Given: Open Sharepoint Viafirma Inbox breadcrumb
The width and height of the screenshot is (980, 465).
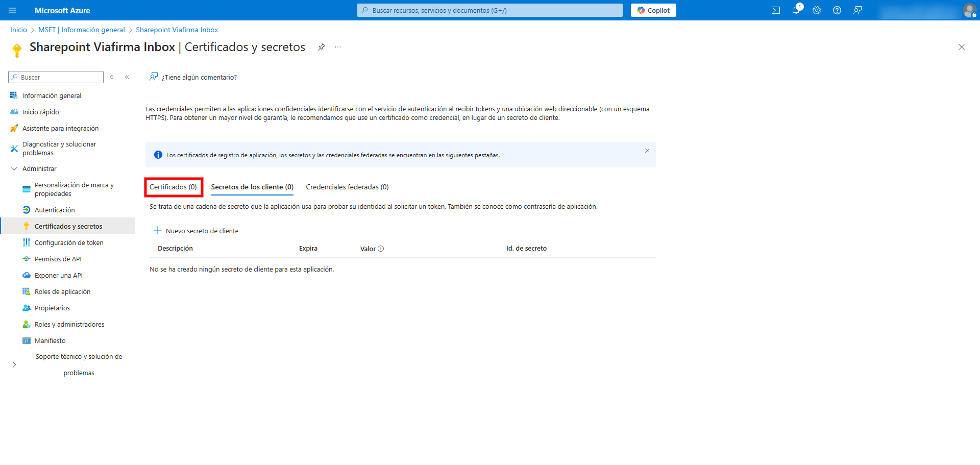Looking at the screenshot, I should pos(177,30).
